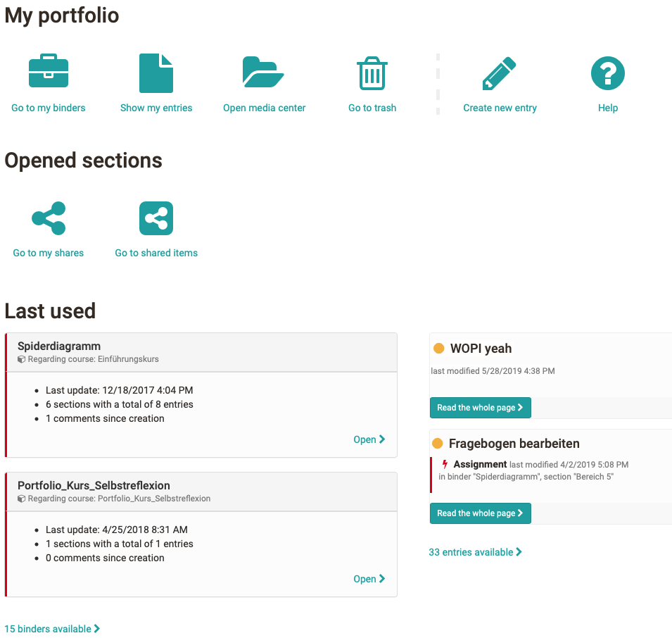The image size is (672, 638).
Task: Click the Go to my shares icon
Action: coord(48,218)
